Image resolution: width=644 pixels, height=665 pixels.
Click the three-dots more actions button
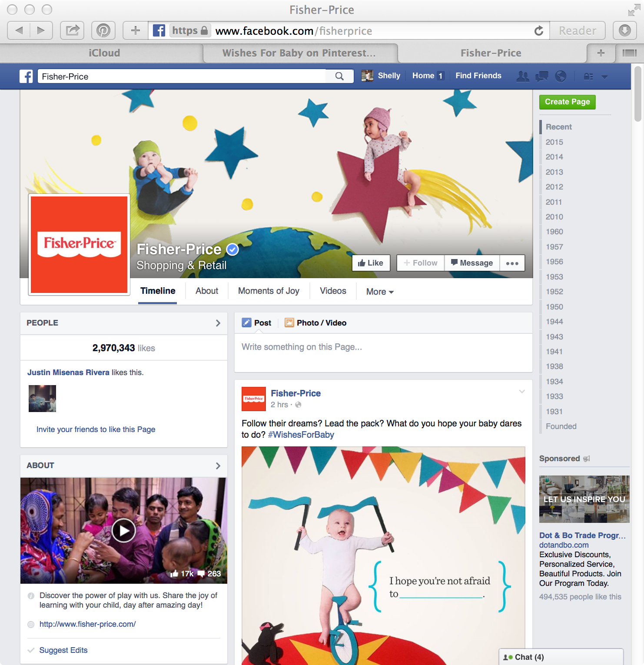click(x=512, y=263)
